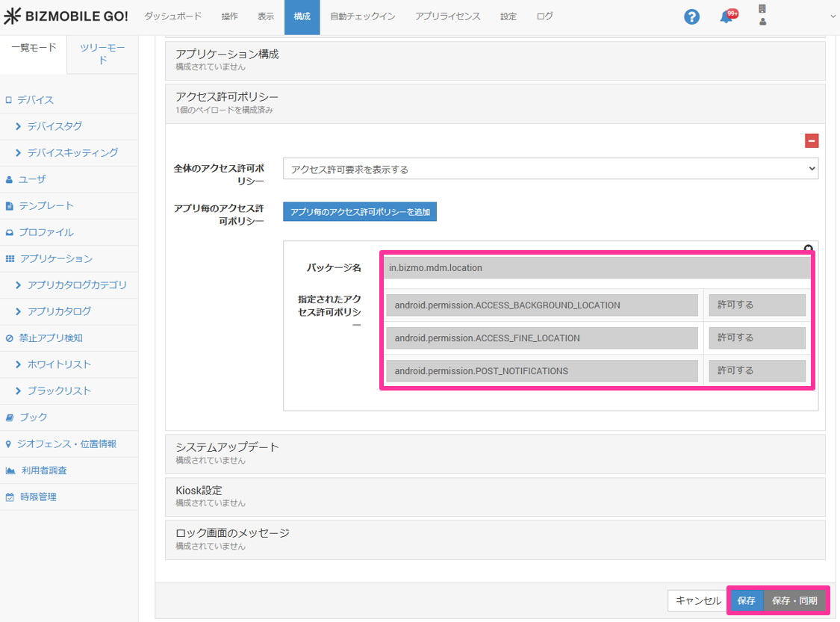Viewport: 840px width, 622px height.
Task: Open the アプリライセンス menu
Action: click(448, 16)
